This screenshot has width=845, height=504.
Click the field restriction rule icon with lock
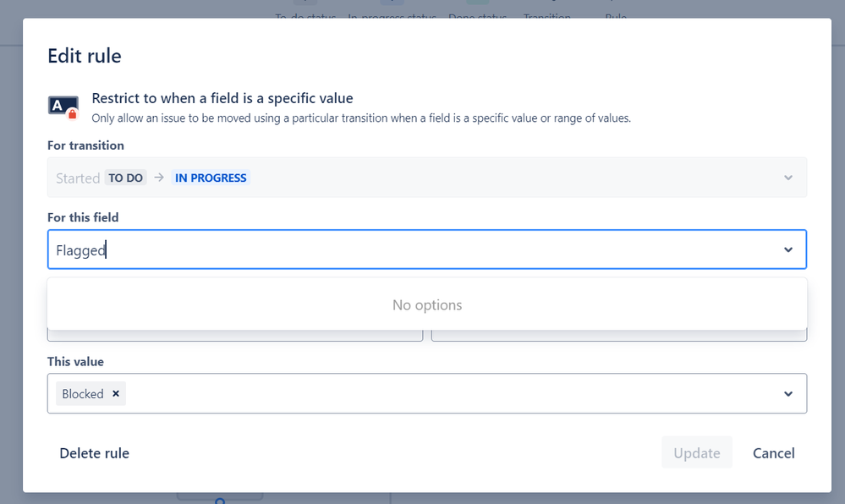coord(63,107)
